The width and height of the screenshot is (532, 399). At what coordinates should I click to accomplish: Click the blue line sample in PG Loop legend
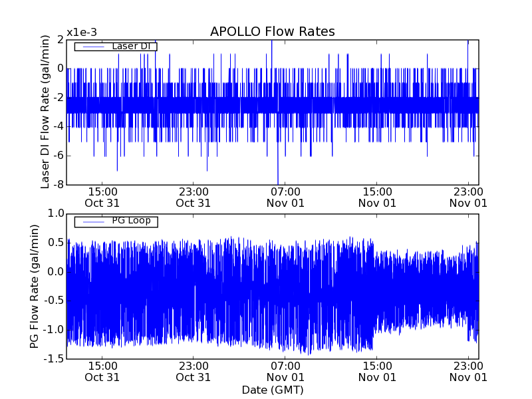[91, 221]
